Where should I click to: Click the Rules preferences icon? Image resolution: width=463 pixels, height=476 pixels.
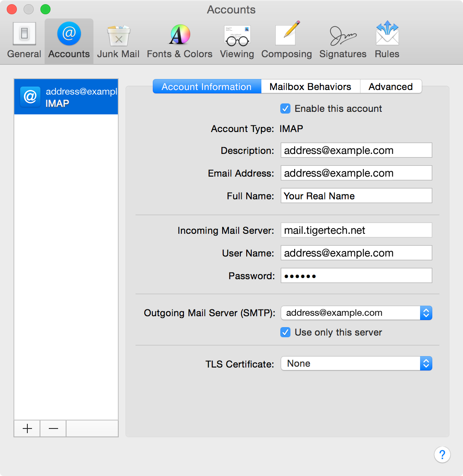386,40
